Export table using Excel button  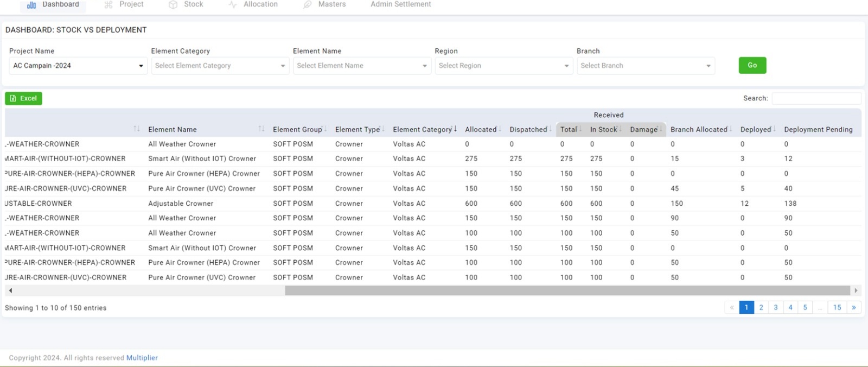click(x=24, y=98)
